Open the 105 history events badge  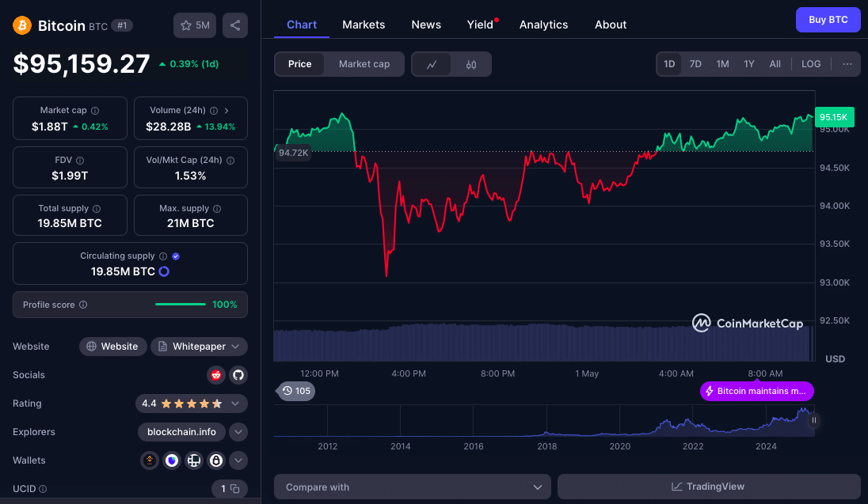(296, 391)
